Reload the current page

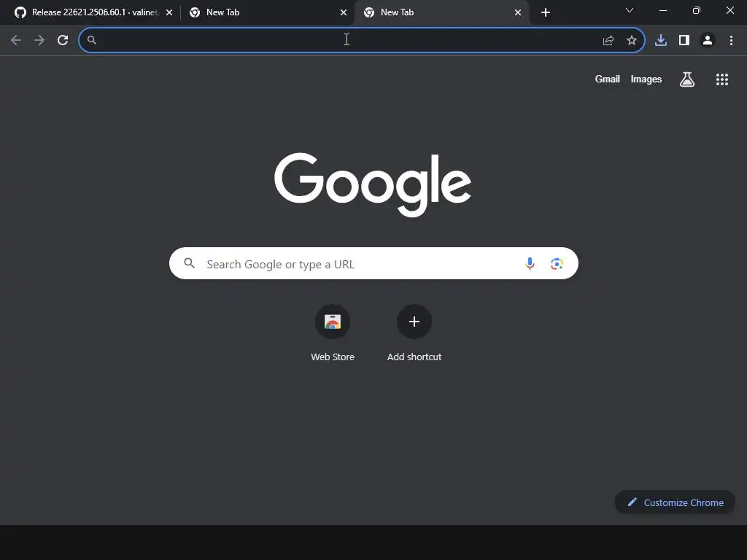[63, 40]
